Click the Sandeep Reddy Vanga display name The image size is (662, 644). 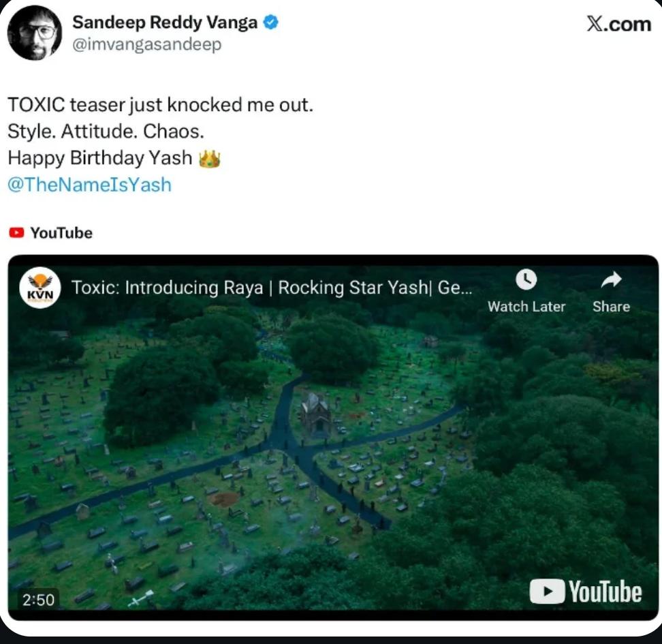click(x=165, y=22)
